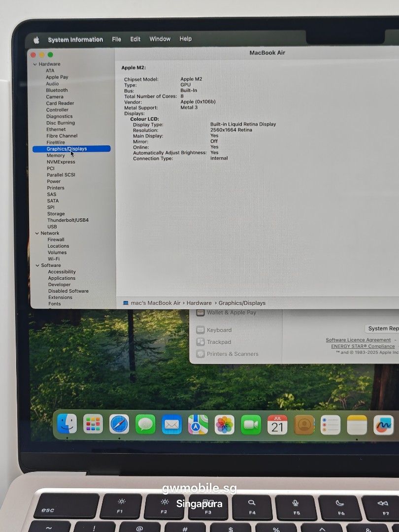This screenshot has width=399, height=532.
Task: Open the Edit menu
Action: 135,39
